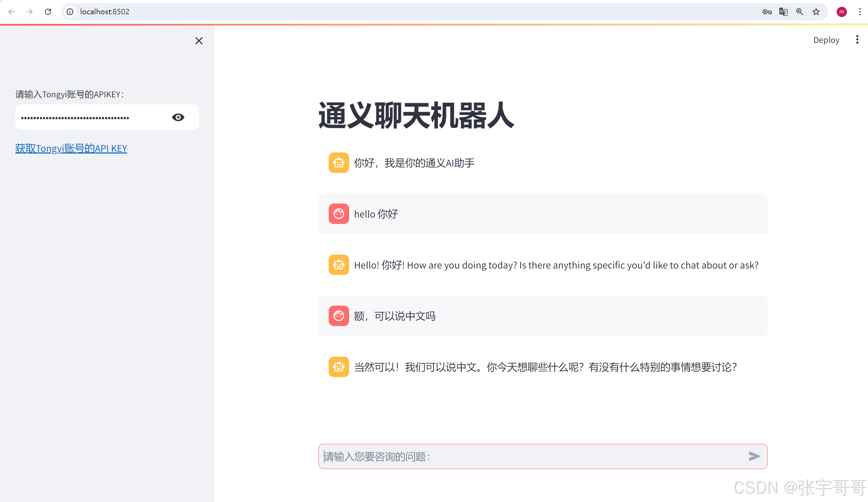Viewport: 868px width, 502px height.
Task: Open Chrome three-dot browser menu
Action: click(860, 12)
